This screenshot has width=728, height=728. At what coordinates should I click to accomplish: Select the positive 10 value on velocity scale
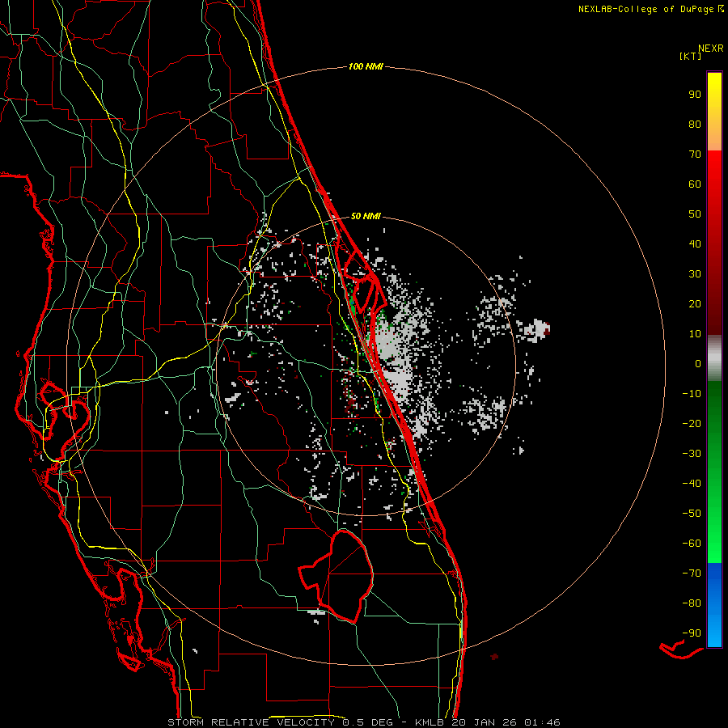click(x=695, y=333)
